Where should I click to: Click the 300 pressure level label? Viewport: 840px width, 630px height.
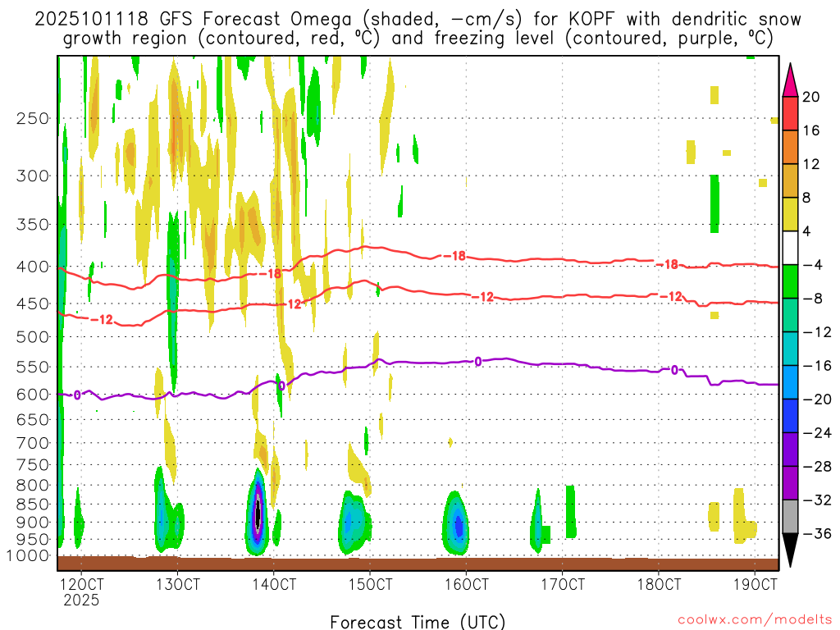pyautogui.click(x=33, y=176)
